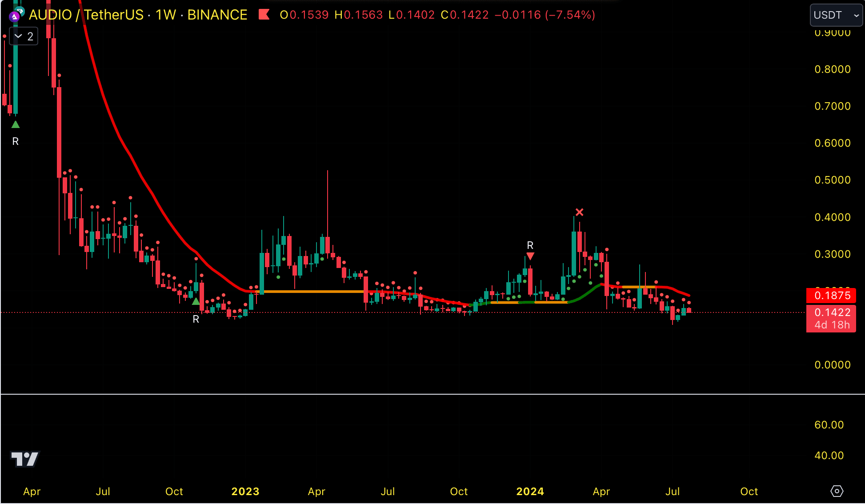865x504 pixels.
Task: Click the AUDIO coin logo icon
Action: 15,16
